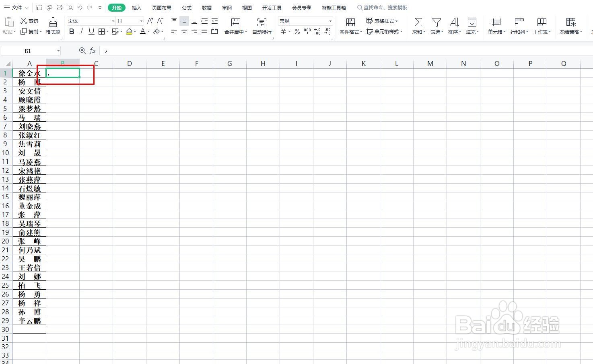The width and height of the screenshot is (593, 364).
Task: Open the 文件 menu dropdown
Action: [16, 8]
